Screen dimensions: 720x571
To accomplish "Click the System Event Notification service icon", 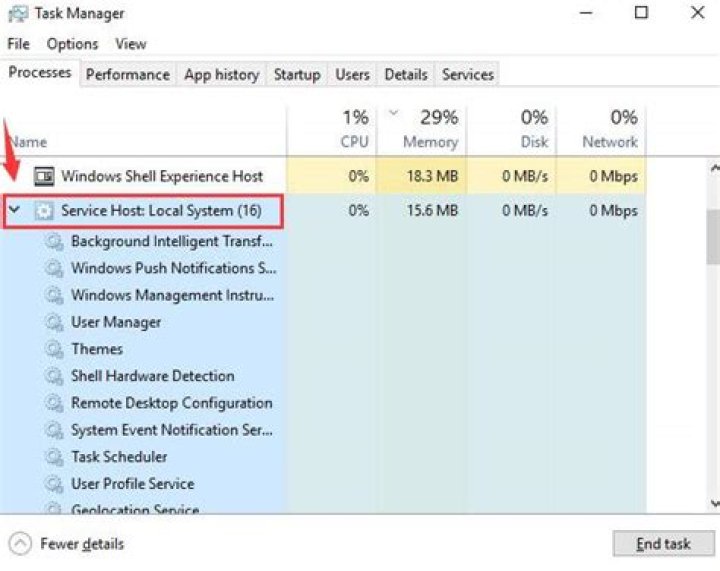I will coord(54,431).
